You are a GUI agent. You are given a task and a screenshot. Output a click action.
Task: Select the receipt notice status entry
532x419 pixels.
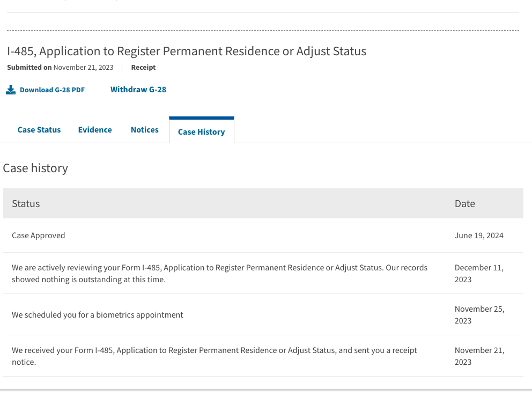214,356
